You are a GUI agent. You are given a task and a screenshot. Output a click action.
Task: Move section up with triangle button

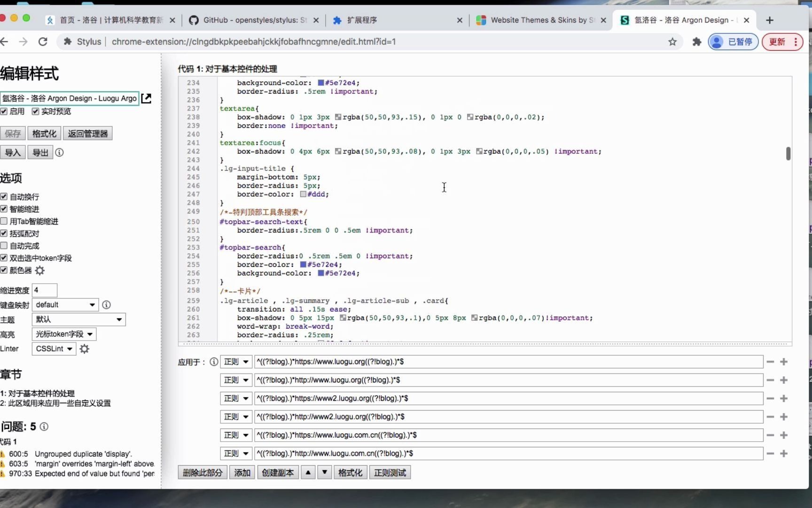(308, 472)
